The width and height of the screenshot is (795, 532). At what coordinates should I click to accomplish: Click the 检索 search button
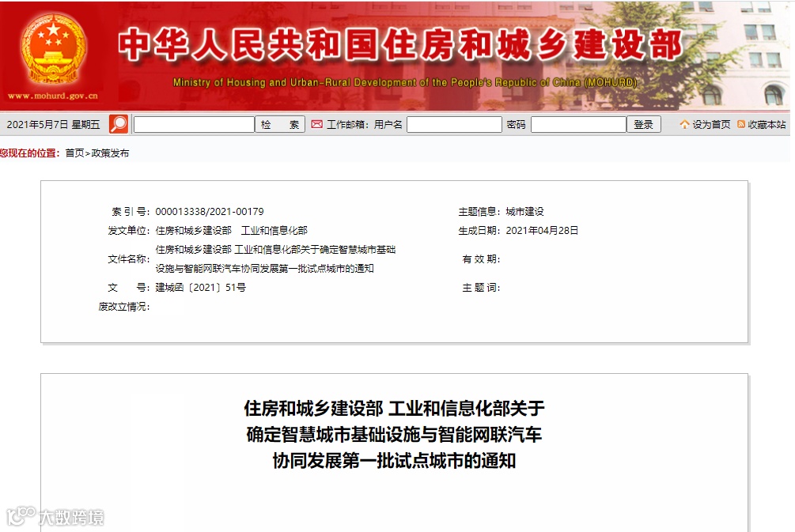pos(280,125)
